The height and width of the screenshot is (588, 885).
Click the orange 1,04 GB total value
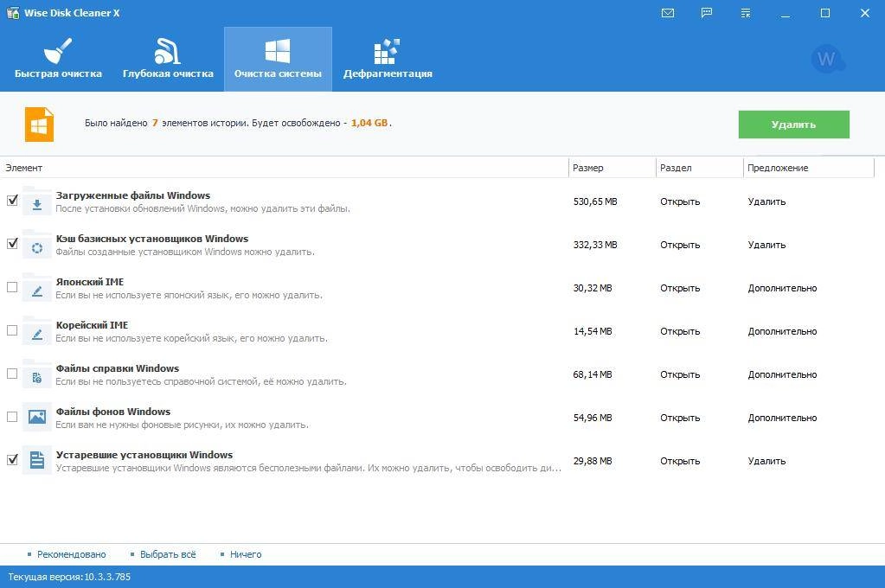(369, 123)
